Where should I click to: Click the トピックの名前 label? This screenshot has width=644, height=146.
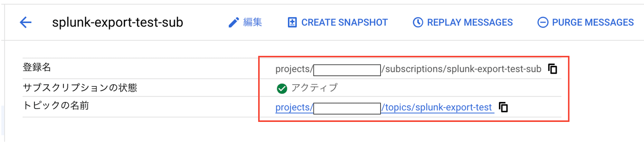(x=56, y=105)
